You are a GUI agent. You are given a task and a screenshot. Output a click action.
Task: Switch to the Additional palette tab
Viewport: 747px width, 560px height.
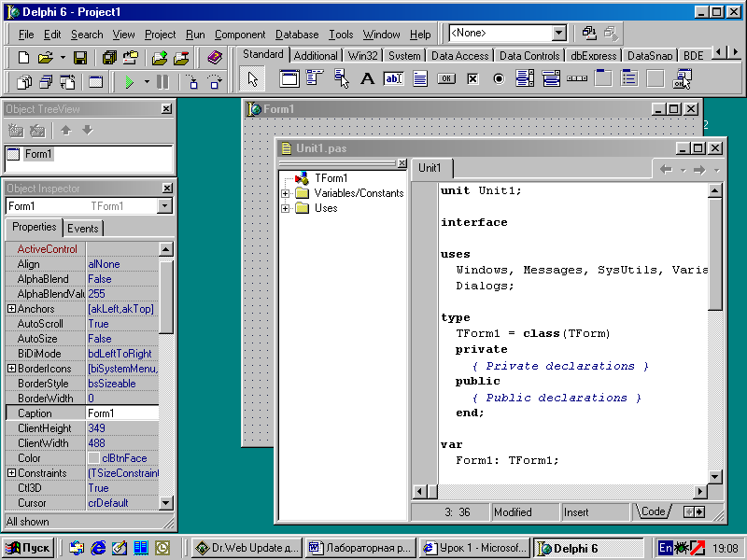point(316,56)
